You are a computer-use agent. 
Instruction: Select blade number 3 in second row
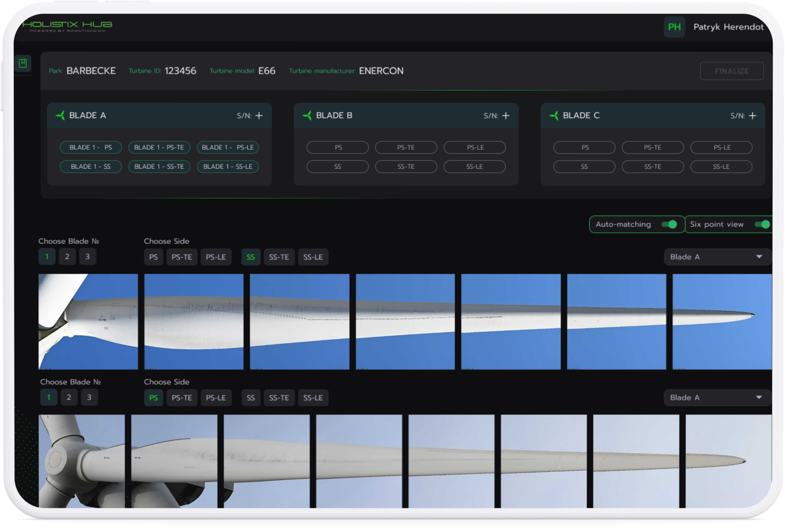click(x=89, y=397)
